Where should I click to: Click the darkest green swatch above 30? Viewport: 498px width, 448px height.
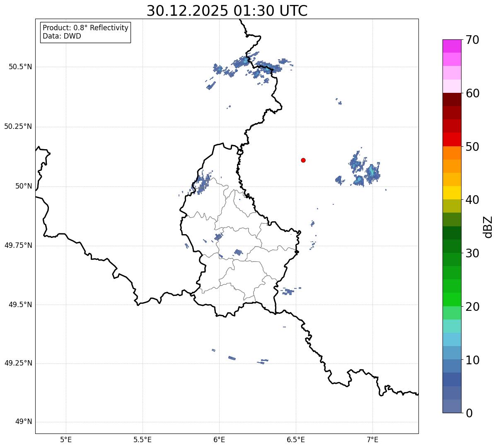click(x=452, y=233)
